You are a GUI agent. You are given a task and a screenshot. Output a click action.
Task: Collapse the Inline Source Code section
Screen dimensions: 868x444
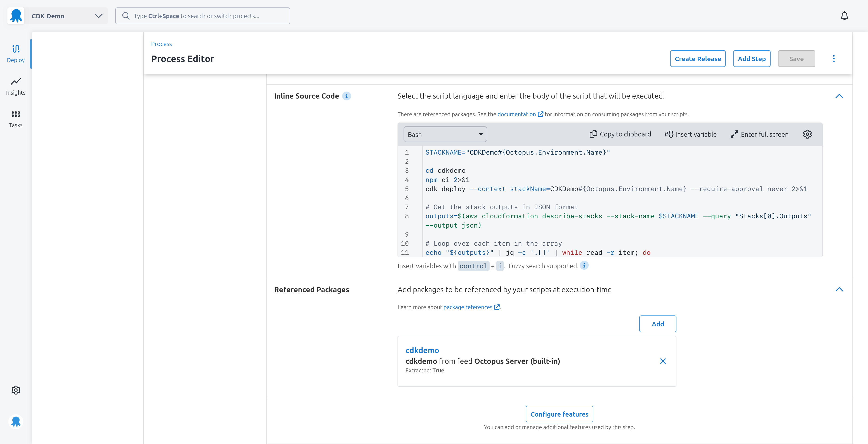(839, 96)
